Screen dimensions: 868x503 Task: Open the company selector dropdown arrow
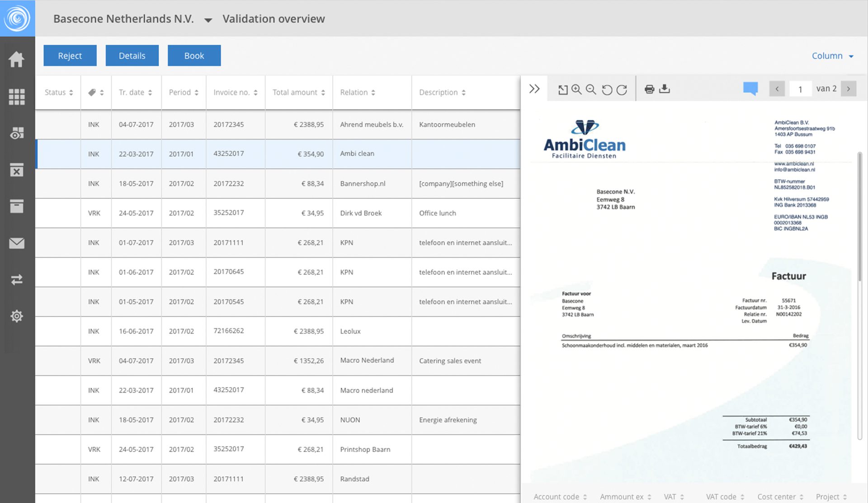click(x=208, y=20)
